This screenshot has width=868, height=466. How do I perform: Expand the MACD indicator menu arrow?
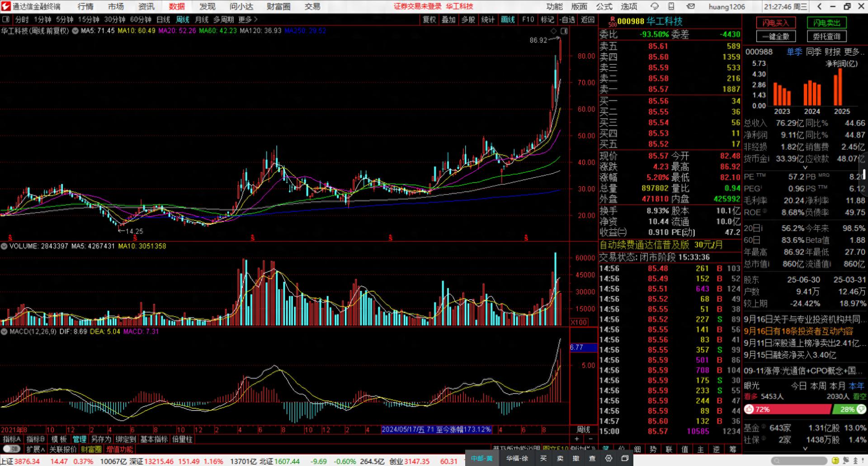[4, 332]
